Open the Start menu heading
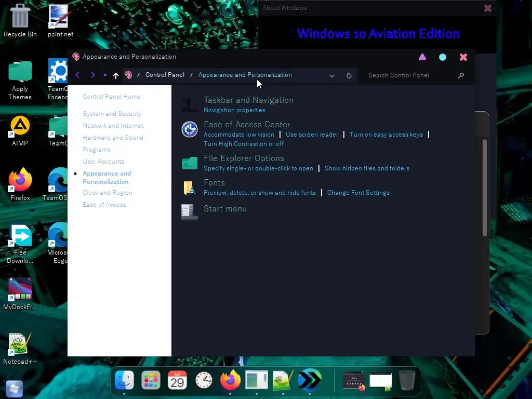The height and width of the screenshot is (399, 532). 225,209
